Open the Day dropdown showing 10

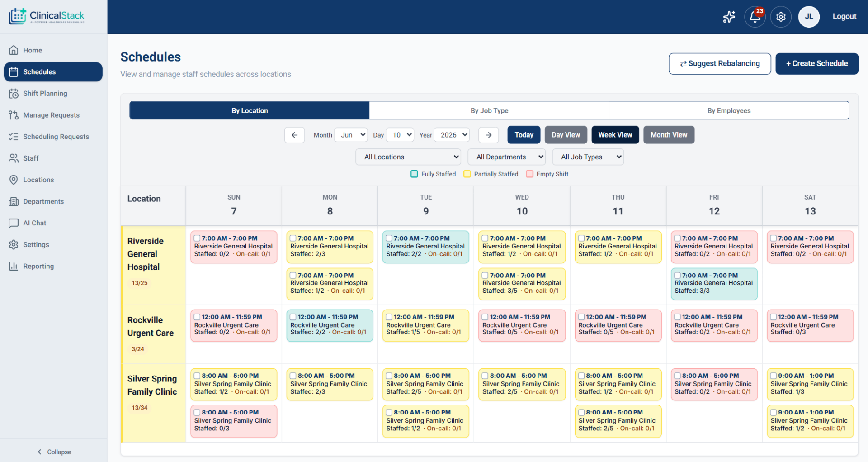tap(401, 135)
